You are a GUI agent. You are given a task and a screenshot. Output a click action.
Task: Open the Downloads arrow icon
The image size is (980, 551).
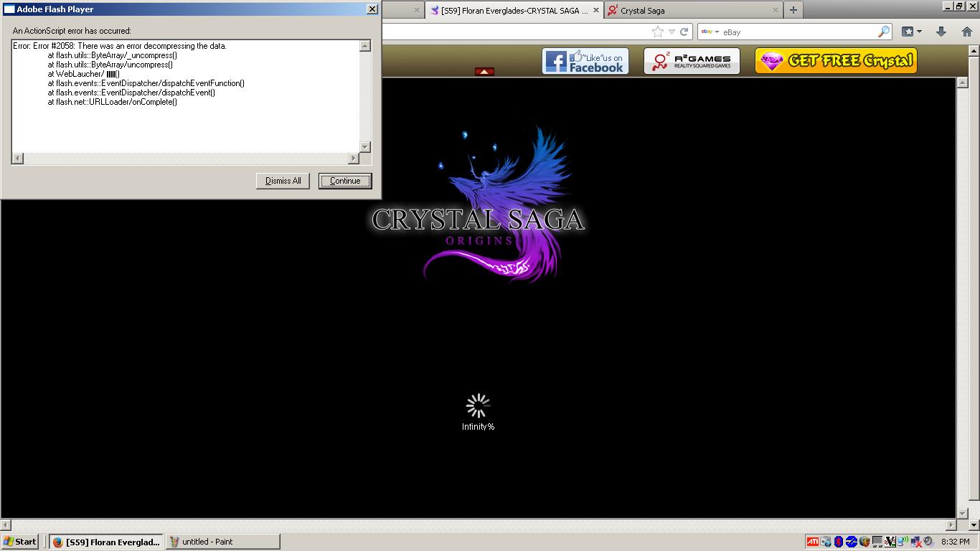coord(941,32)
